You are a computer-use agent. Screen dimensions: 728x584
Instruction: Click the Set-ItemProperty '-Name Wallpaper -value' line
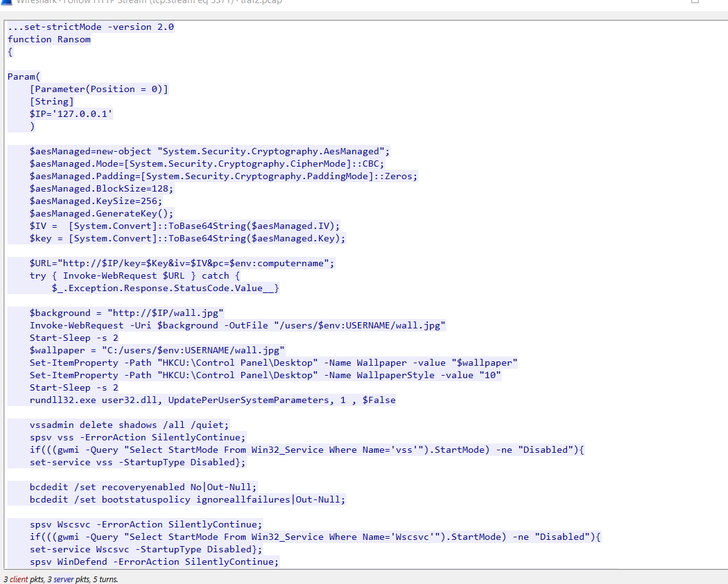tap(274, 363)
